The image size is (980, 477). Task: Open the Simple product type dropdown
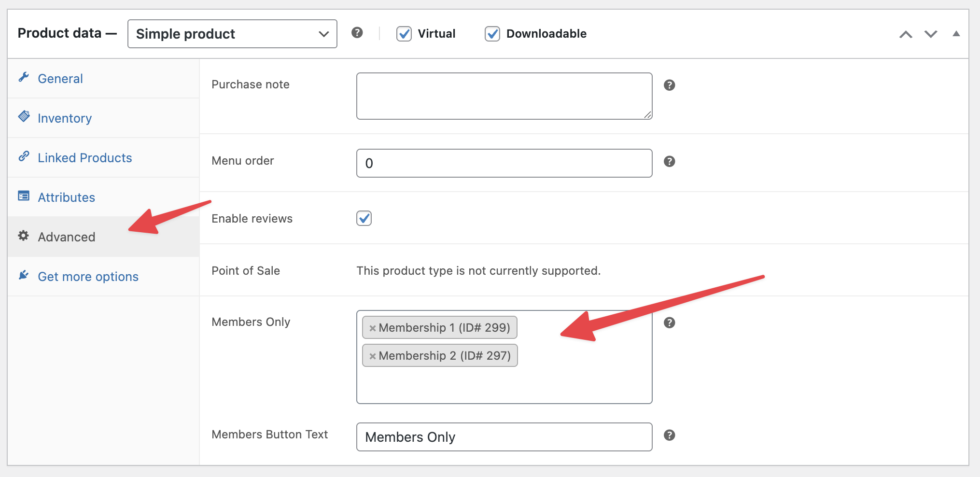point(232,34)
